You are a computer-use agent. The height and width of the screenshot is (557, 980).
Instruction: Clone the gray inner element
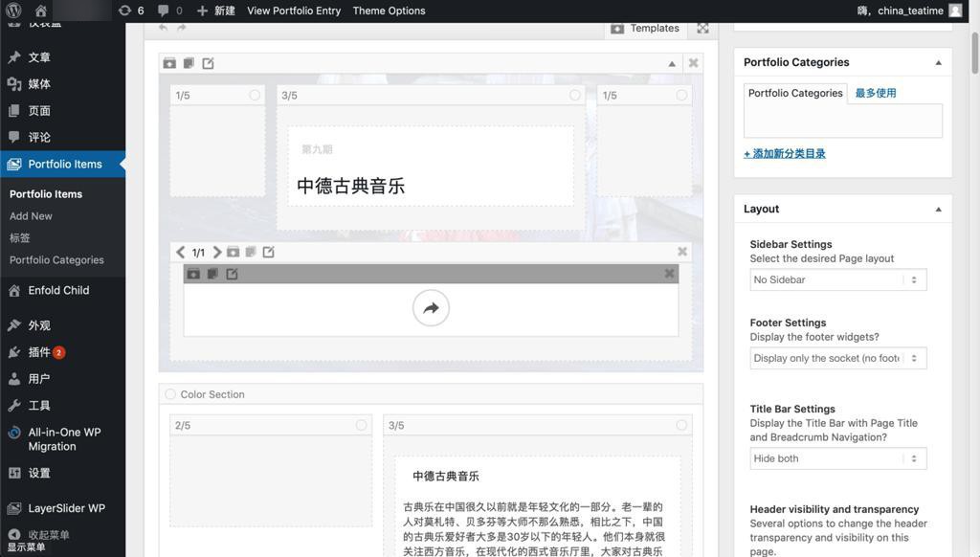point(212,274)
